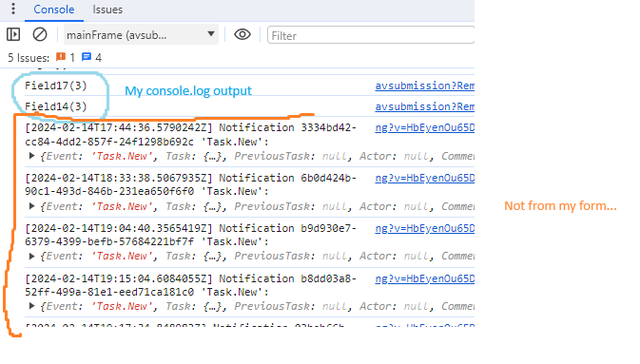640x364 pixels.
Task: Expand the object under the 19:15:04 notification
Action: tap(31, 306)
